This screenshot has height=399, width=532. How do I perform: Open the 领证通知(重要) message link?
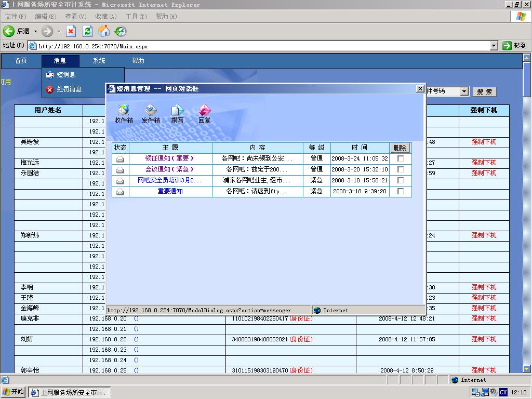pyautogui.click(x=169, y=158)
